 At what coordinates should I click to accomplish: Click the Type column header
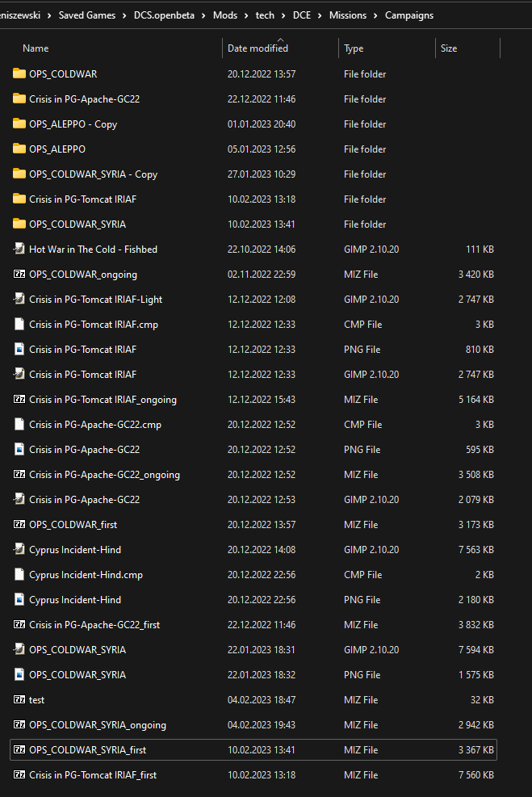pos(354,48)
